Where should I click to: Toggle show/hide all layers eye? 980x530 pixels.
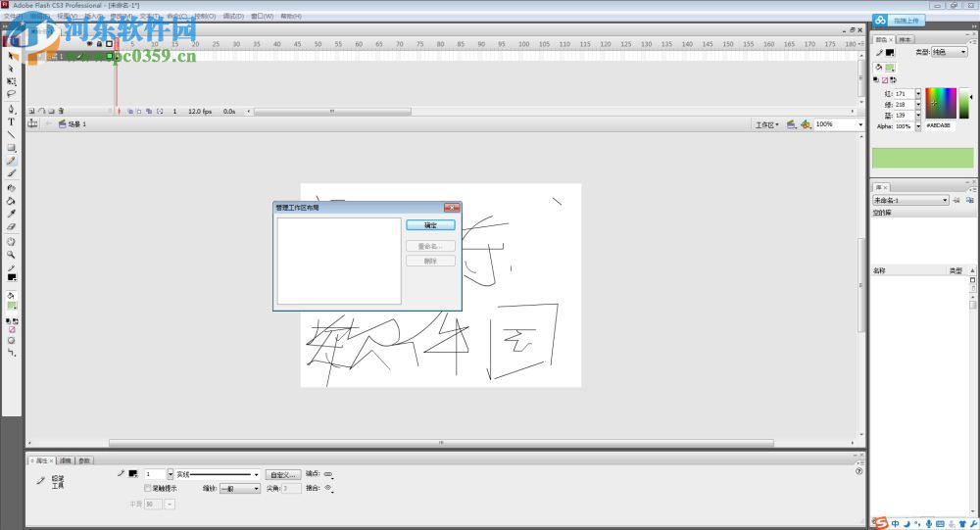(x=89, y=44)
